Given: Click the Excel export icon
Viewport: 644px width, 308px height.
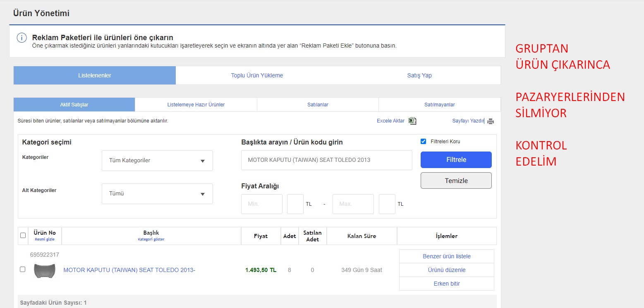Looking at the screenshot, I should (412, 121).
